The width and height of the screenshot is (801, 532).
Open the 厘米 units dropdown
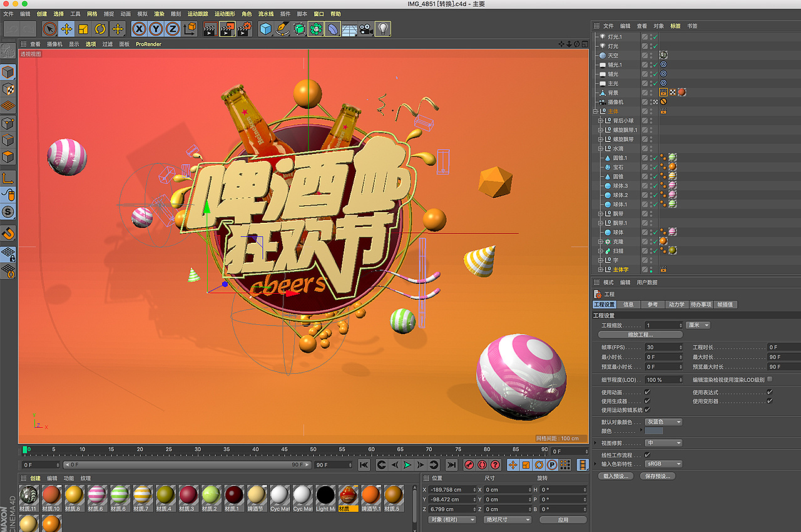698,325
